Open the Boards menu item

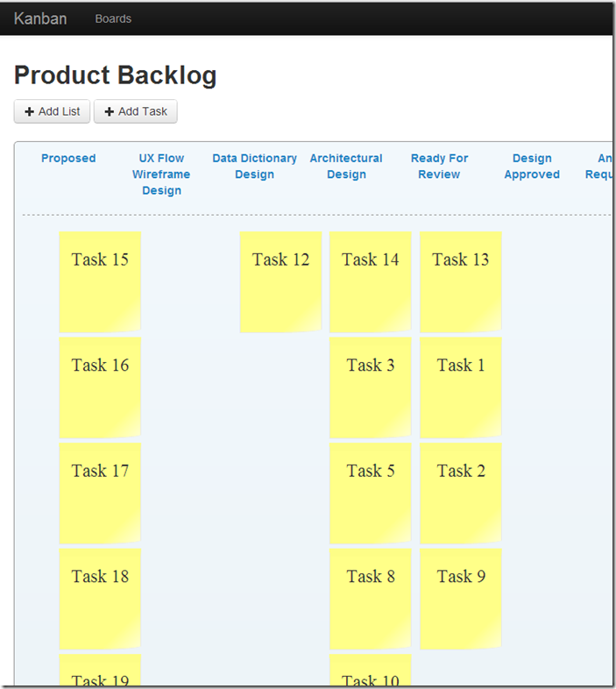(x=113, y=19)
